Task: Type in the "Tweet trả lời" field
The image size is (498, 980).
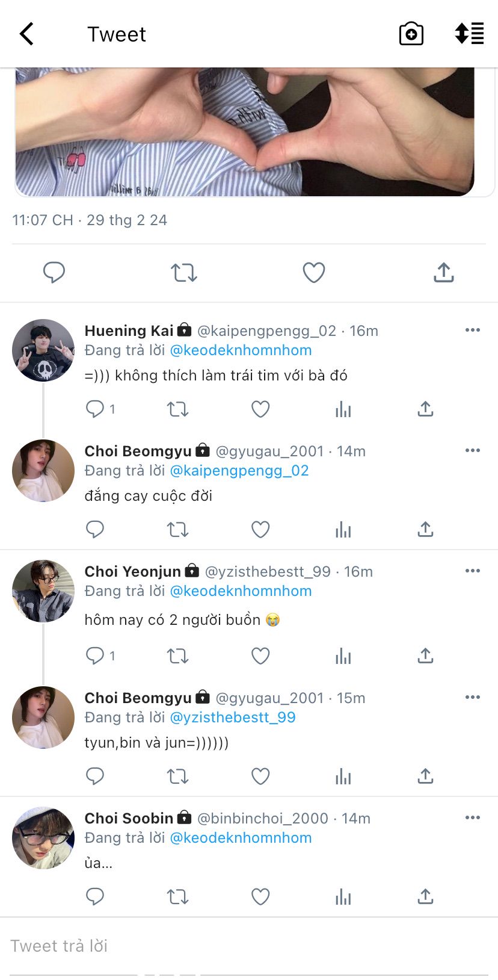Action: (x=241, y=946)
